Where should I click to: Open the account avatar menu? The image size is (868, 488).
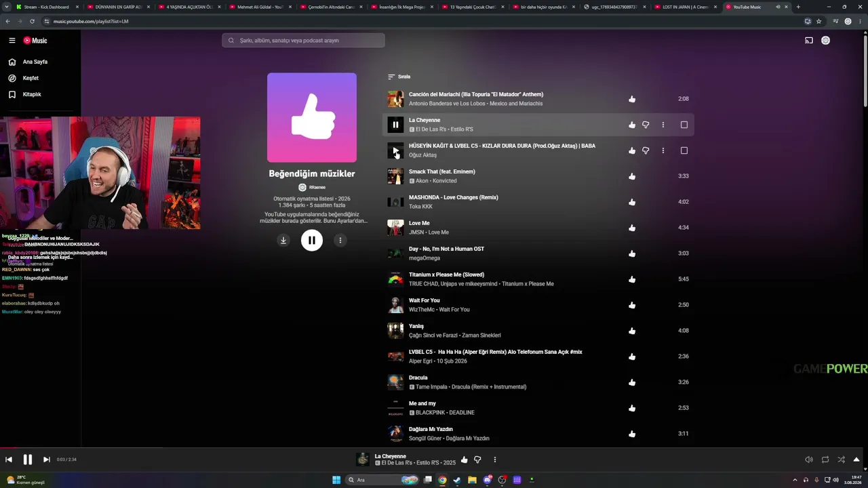click(825, 41)
